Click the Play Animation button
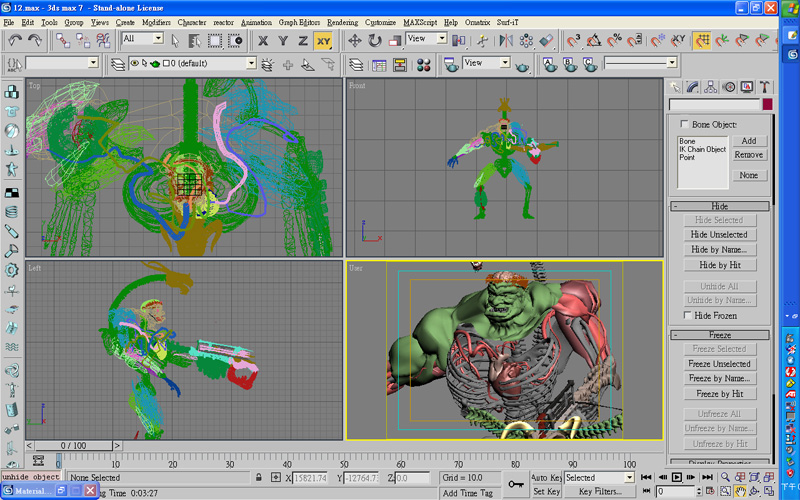Image resolution: width=800 pixels, height=500 pixels. coord(677,478)
